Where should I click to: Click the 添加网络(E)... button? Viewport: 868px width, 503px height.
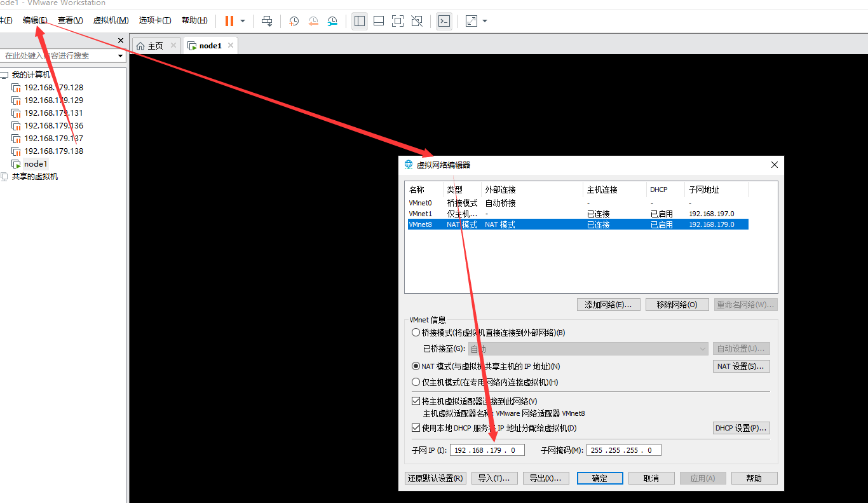point(608,305)
